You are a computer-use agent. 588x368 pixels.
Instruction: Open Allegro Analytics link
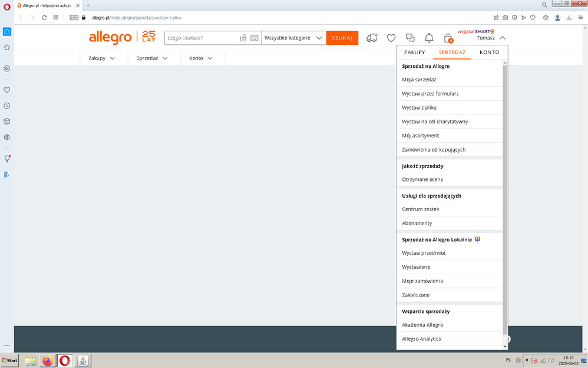click(450, 339)
